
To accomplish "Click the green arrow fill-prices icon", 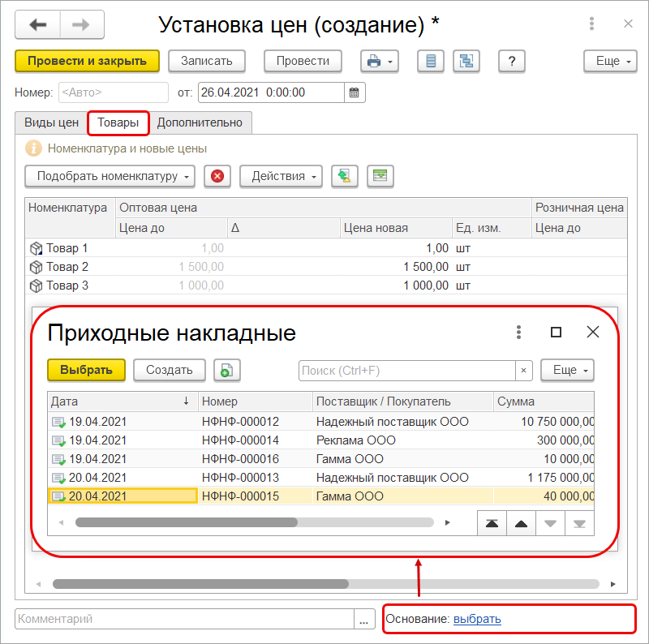I will (x=344, y=176).
